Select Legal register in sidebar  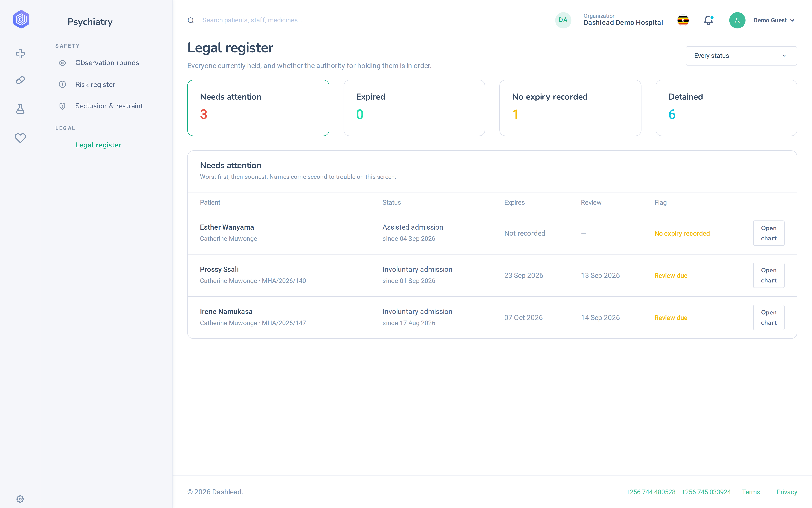click(98, 145)
